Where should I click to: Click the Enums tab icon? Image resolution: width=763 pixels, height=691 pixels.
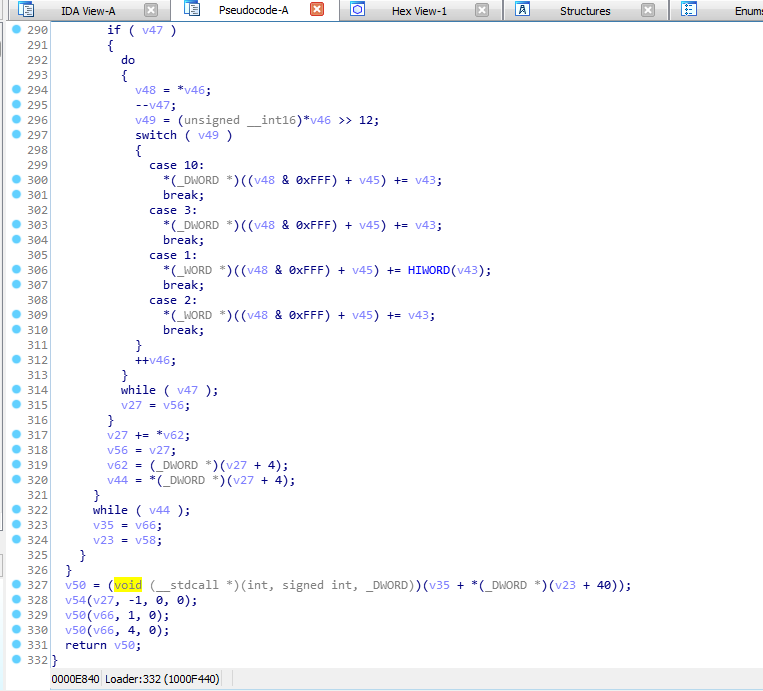pos(689,11)
